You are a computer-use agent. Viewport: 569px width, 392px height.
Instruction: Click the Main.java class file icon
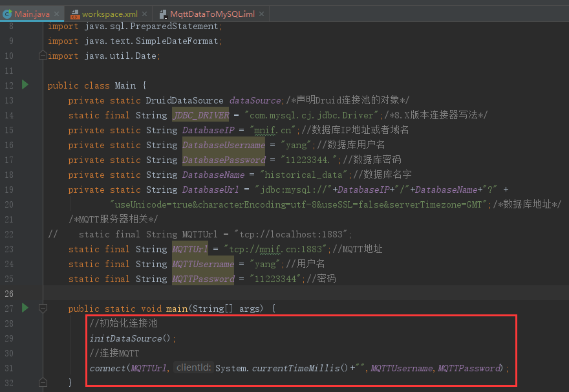coord(7,14)
